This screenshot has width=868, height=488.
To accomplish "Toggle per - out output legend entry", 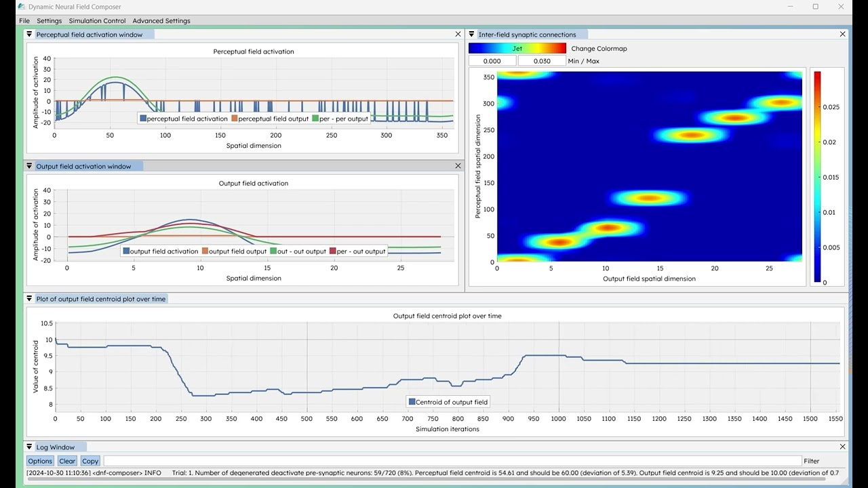I will 357,251.
